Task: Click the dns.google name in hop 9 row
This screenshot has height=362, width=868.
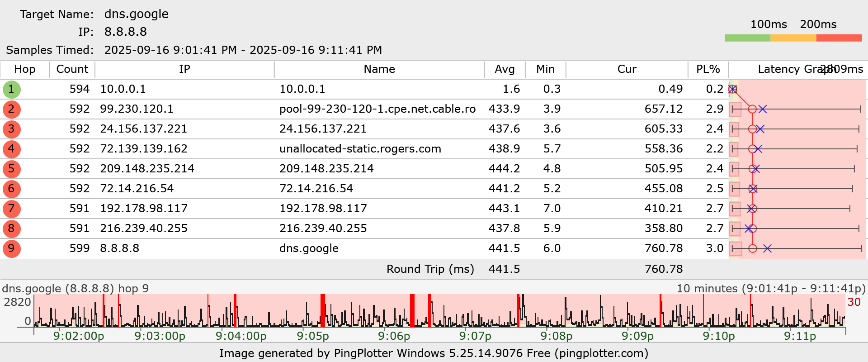Action: click(309, 248)
